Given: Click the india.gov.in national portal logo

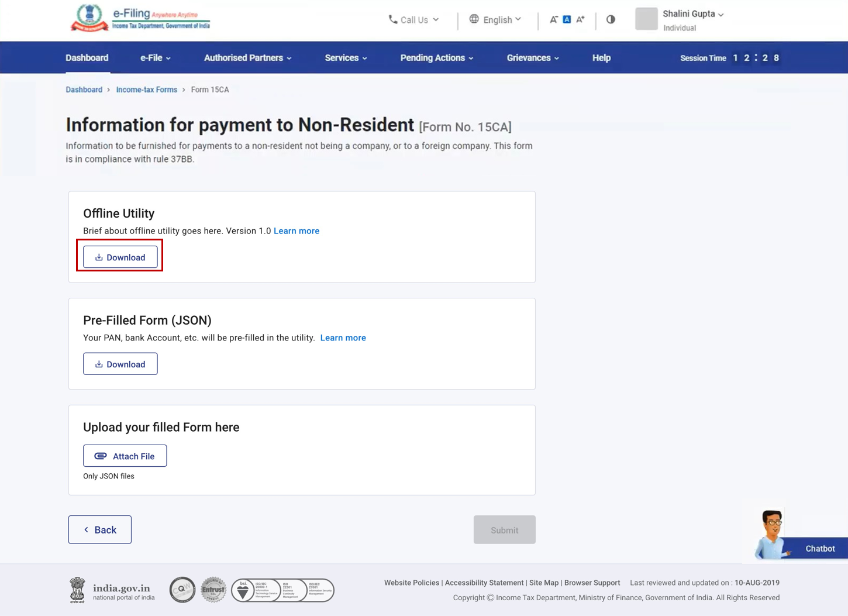Looking at the screenshot, I should (x=112, y=590).
